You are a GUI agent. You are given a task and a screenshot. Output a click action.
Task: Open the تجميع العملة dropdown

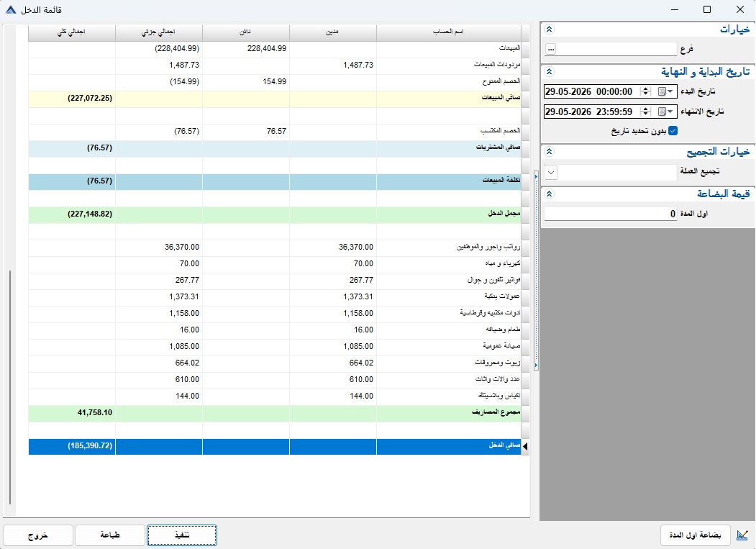click(x=551, y=172)
